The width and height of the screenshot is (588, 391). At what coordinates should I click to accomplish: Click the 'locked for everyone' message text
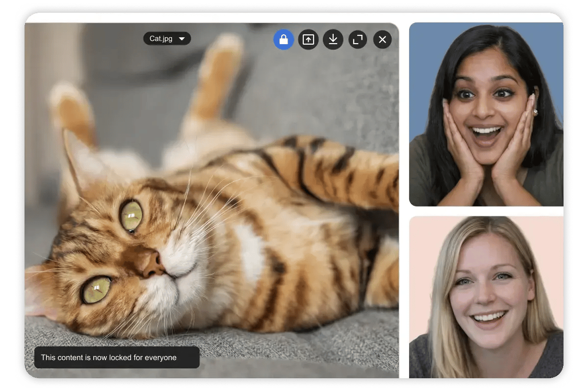coord(109,358)
